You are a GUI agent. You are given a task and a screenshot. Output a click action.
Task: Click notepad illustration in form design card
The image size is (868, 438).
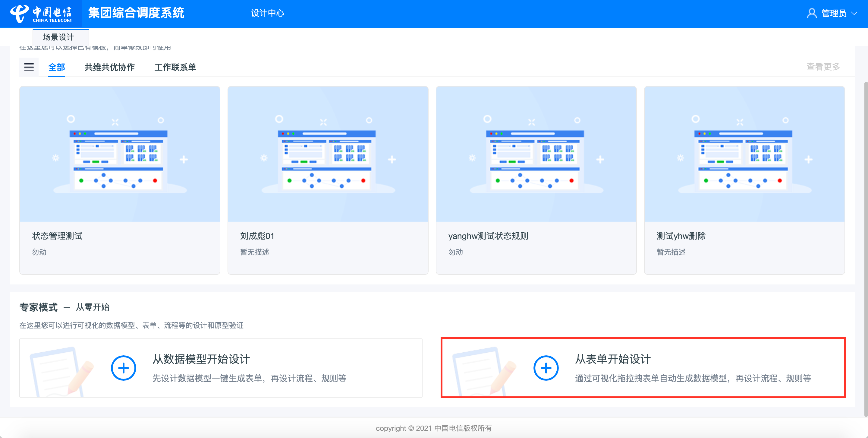[484, 372]
